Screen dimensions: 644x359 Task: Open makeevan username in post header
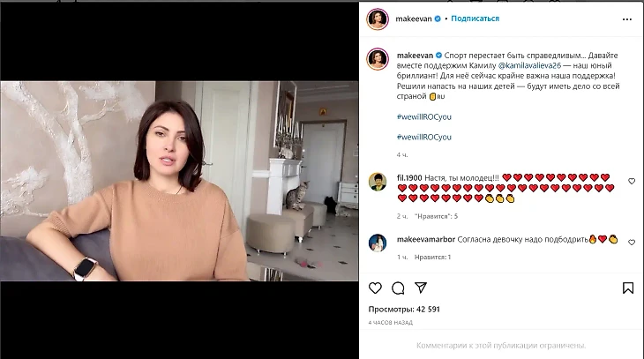[414, 19]
